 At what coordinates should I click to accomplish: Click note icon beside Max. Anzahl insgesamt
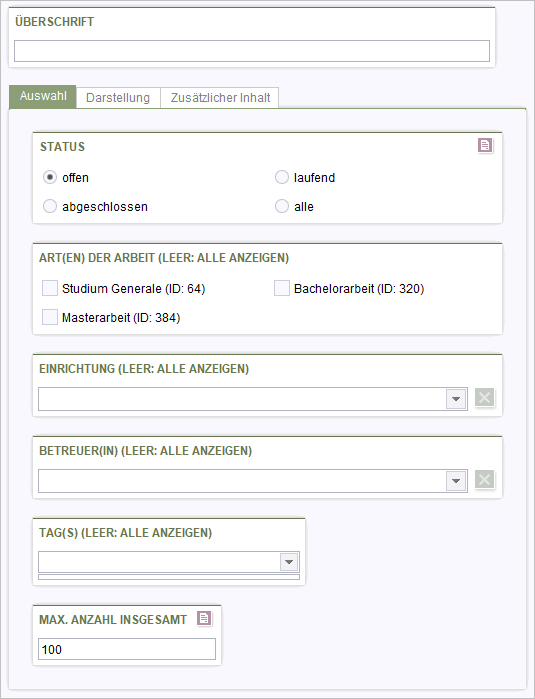(204, 618)
